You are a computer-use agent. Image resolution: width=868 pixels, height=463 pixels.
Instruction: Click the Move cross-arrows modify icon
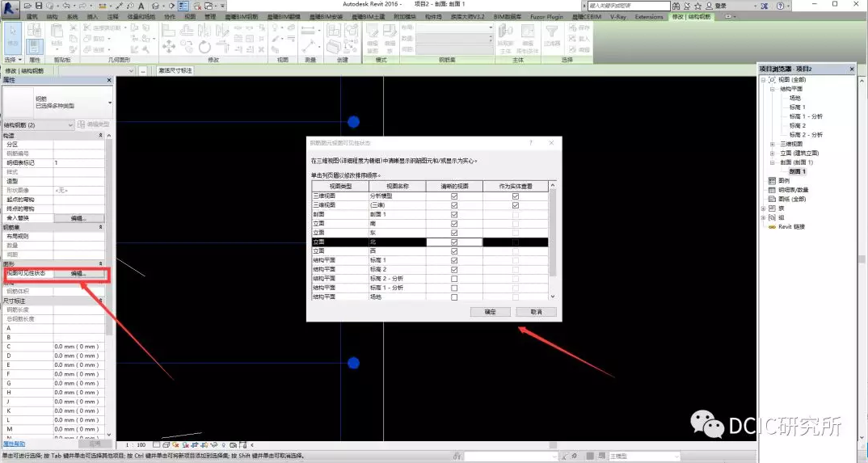coord(169,47)
